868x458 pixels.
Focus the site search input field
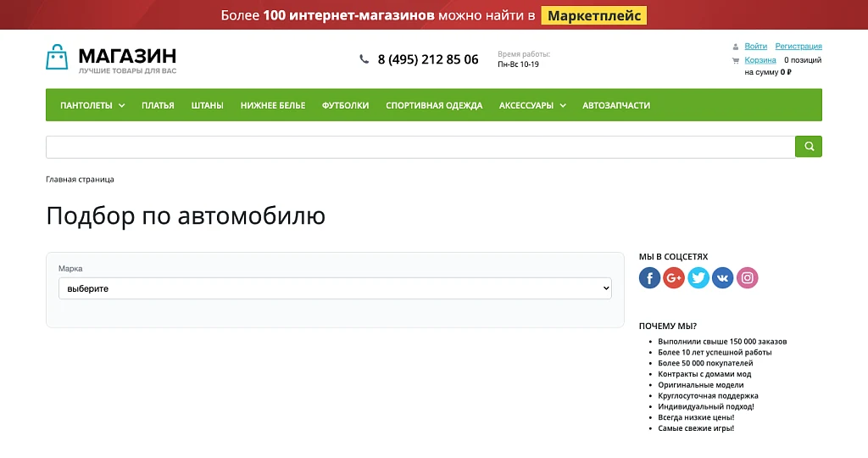pos(420,147)
